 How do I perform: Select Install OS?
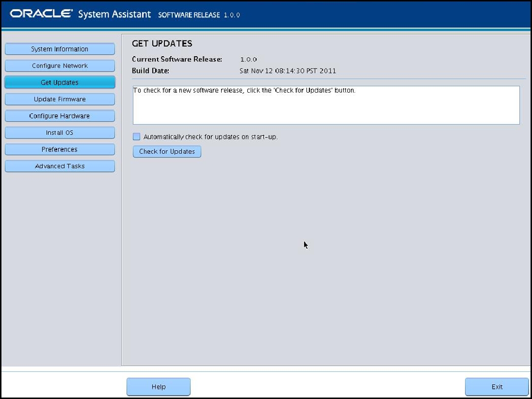click(60, 133)
